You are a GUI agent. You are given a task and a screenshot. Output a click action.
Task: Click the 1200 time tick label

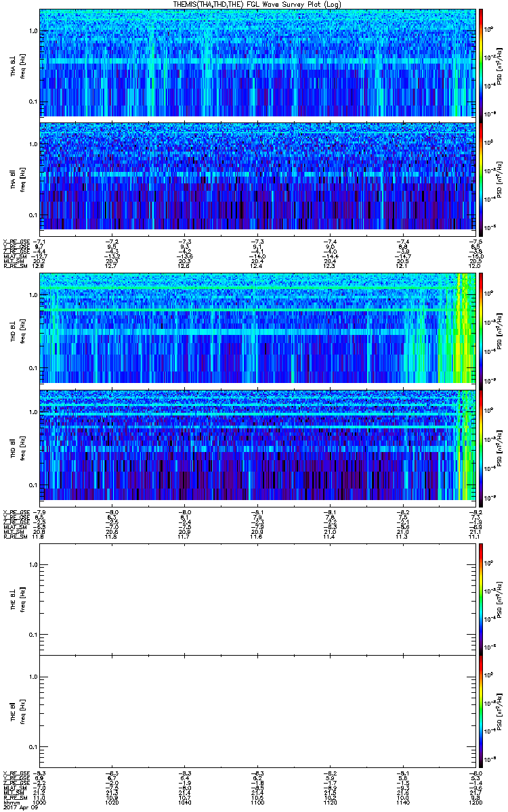475,803
